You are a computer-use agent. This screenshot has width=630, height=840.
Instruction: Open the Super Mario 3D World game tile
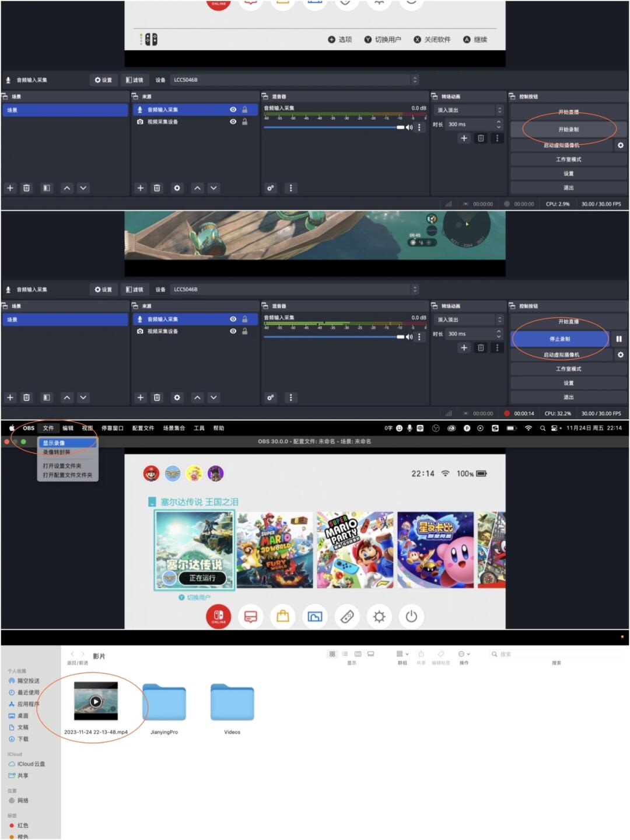pos(275,550)
